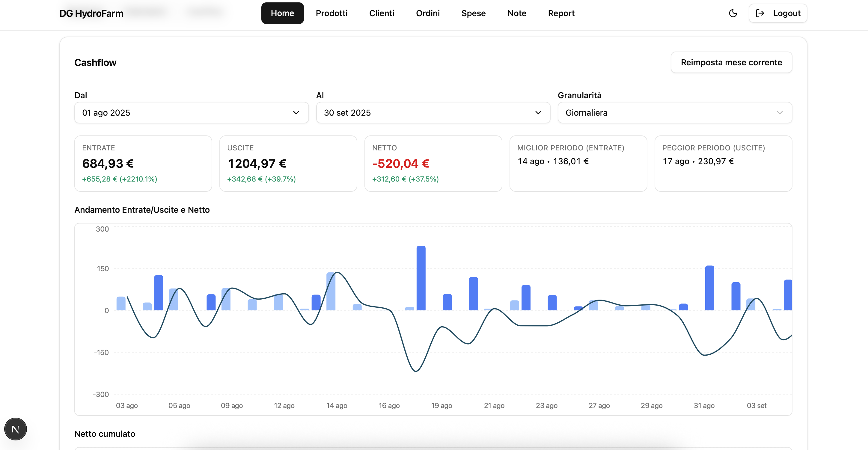The width and height of the screenshot is (868, 450).
Task: Click Reimposta mese corrente button
Action: click(x=731, y=62)
